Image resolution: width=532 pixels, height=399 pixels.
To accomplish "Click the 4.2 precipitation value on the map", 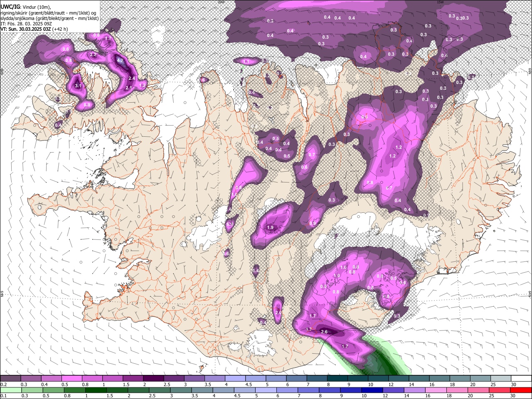I will 121,60.
